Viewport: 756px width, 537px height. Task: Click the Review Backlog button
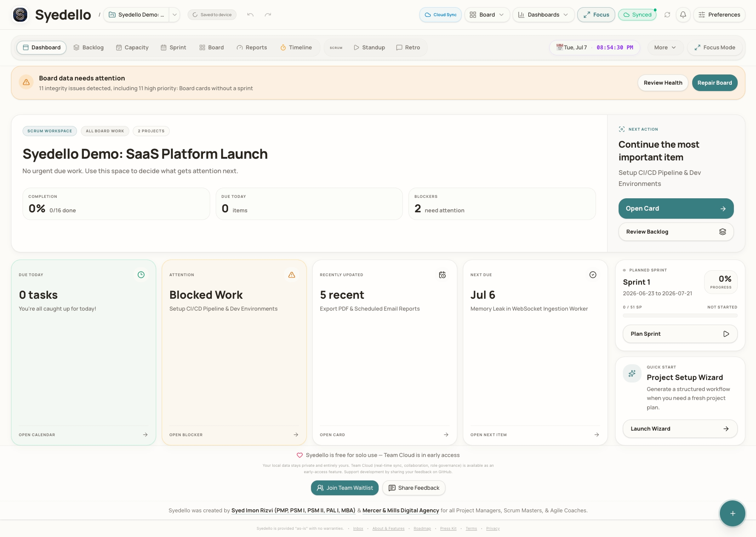coord(676,232)
